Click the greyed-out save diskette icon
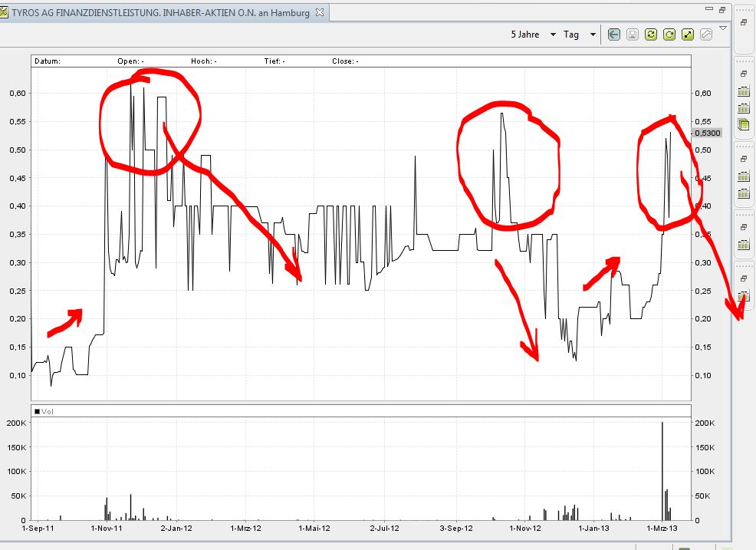 633,35
